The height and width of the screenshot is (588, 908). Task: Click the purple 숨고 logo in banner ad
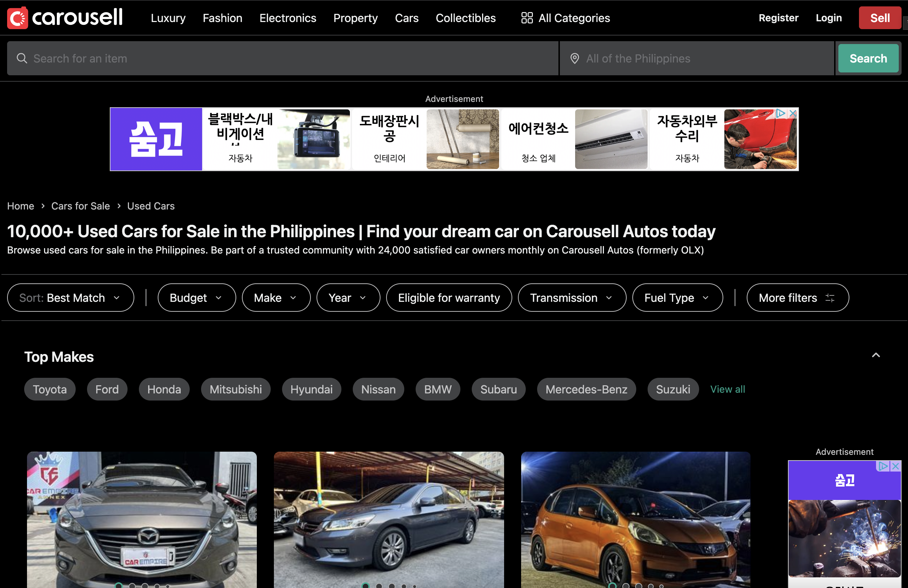tap(156, 139)
